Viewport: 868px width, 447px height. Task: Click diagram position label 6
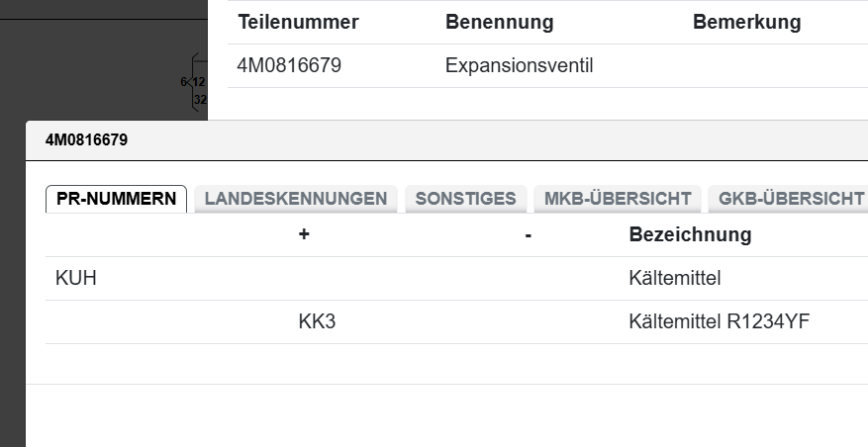183,82
